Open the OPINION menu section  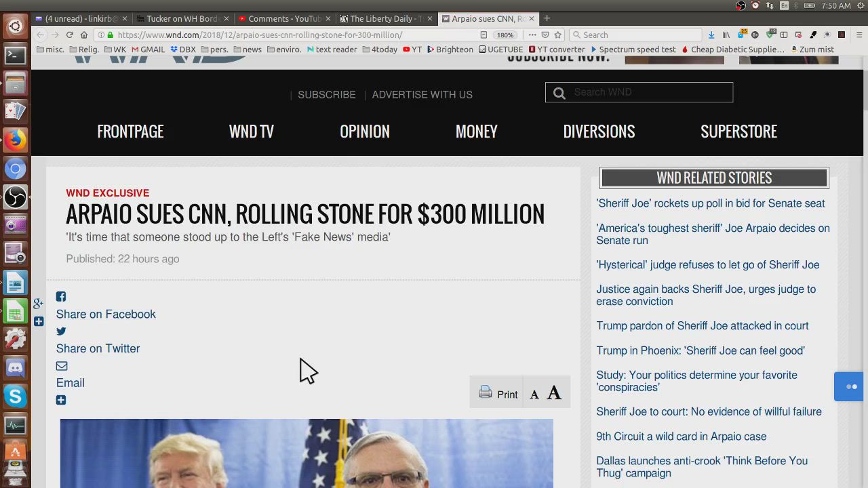[x=364, y=131]
